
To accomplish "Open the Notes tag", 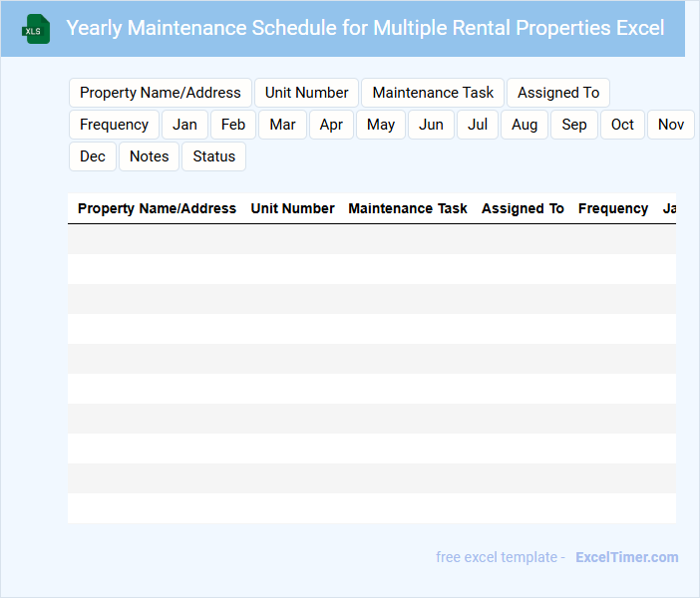I will click(150, 156).
